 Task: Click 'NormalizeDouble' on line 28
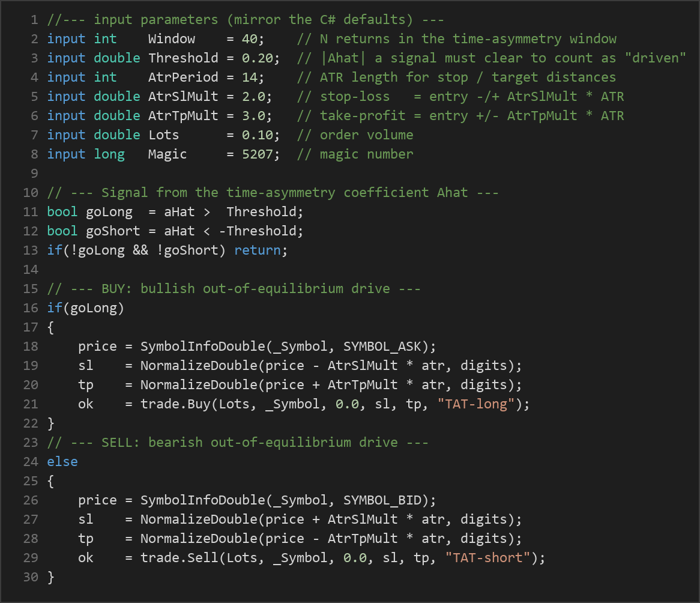[x=199, y=538]
